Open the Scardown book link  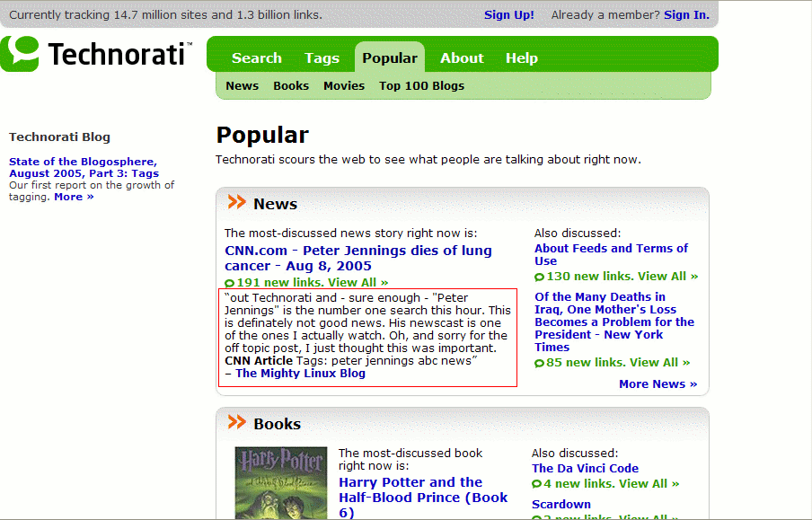tap(561, 505)
